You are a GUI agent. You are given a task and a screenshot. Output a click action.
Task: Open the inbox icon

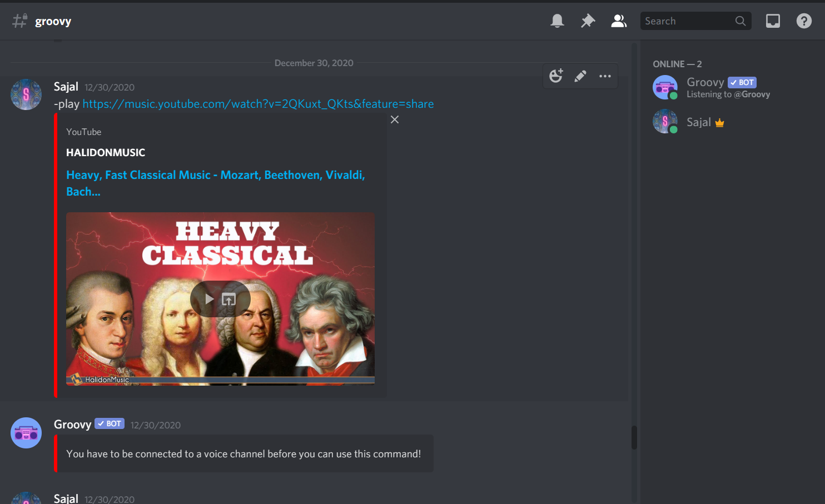(x=773, y=21)
